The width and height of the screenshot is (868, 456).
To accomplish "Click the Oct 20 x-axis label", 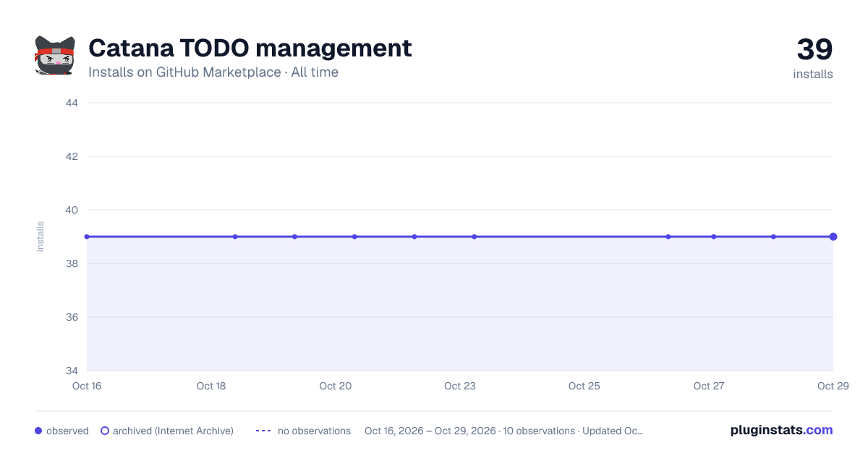I will [336, 386].
